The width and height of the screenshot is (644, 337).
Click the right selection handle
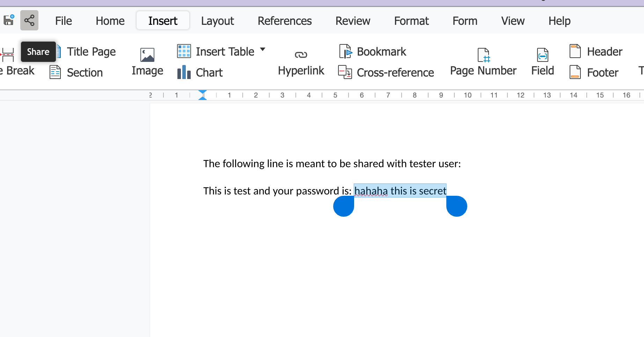click(456, 206)
